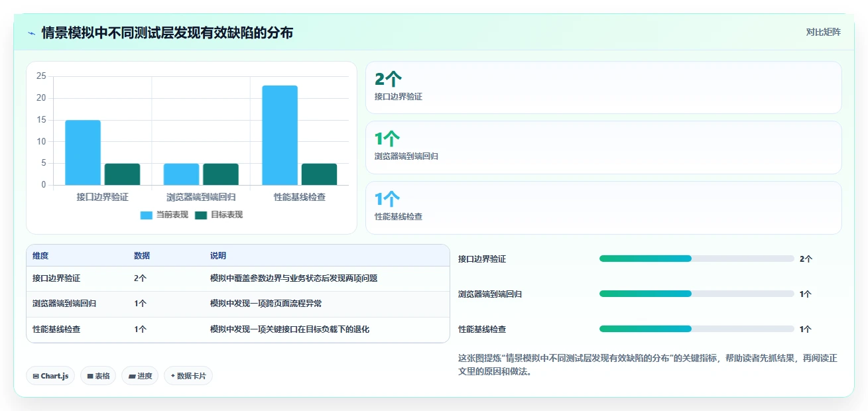Click the lightning icon beside the title

pos(32,33)
